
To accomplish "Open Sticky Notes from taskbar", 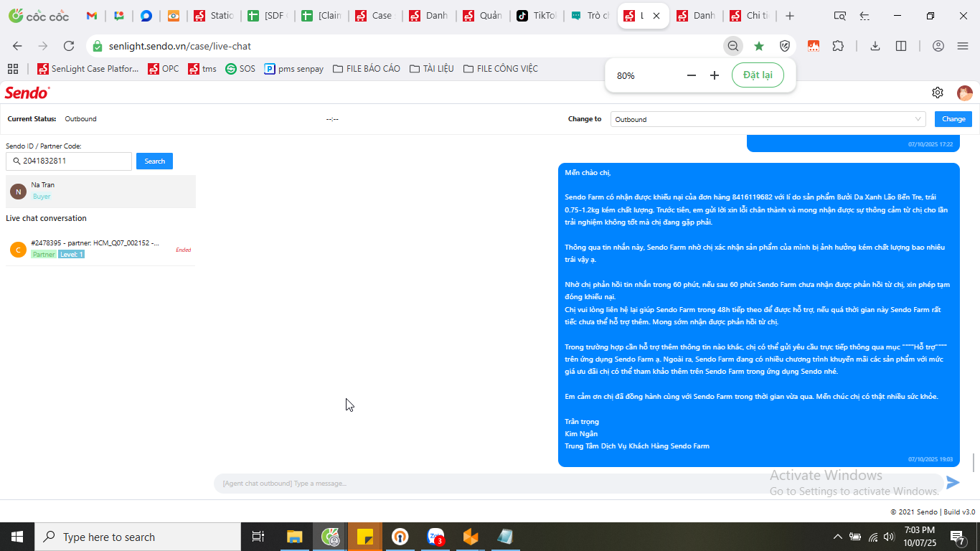I will (x=364, y=537).
